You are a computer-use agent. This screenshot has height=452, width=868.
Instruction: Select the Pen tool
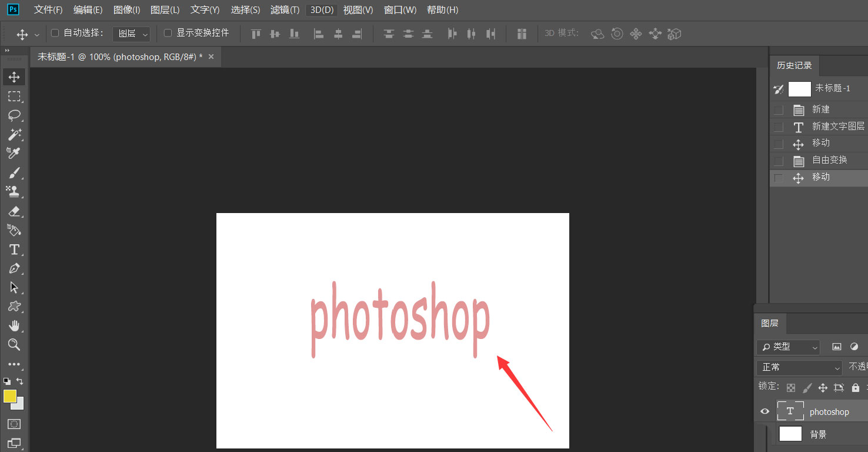[x=14, y=268]
